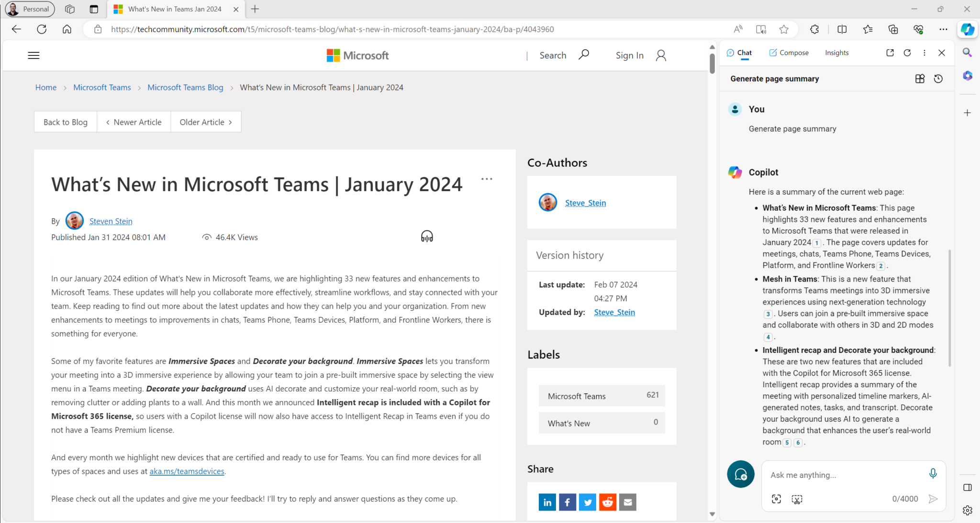This screenshot has height=523, width=980.
Task: Go Back to Blog
Action: (x=65, y=121)
